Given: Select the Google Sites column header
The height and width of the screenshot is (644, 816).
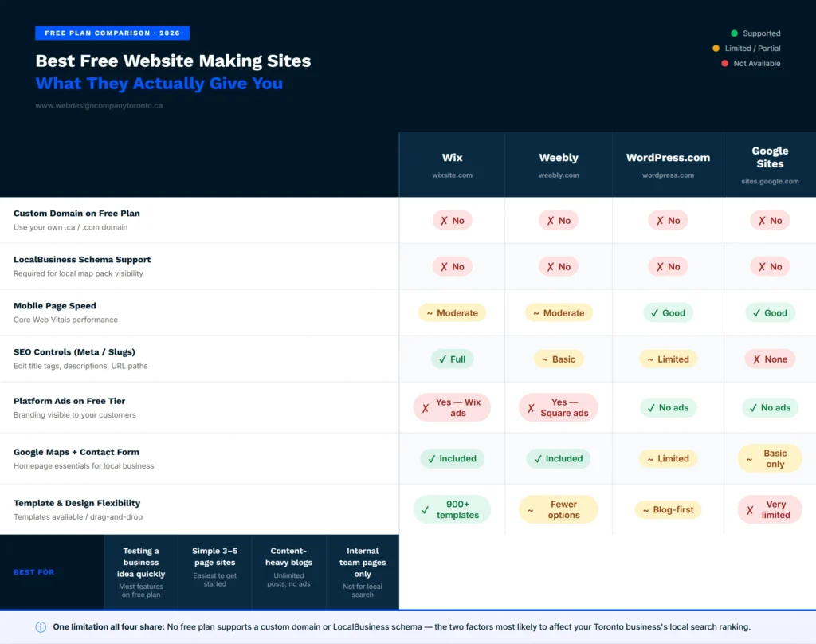Looking at the screenshot, I should coord(770,164).
